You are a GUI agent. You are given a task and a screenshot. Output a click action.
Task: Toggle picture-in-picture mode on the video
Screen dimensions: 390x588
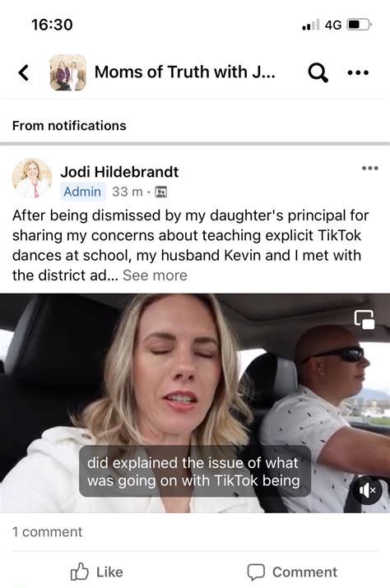364,320
